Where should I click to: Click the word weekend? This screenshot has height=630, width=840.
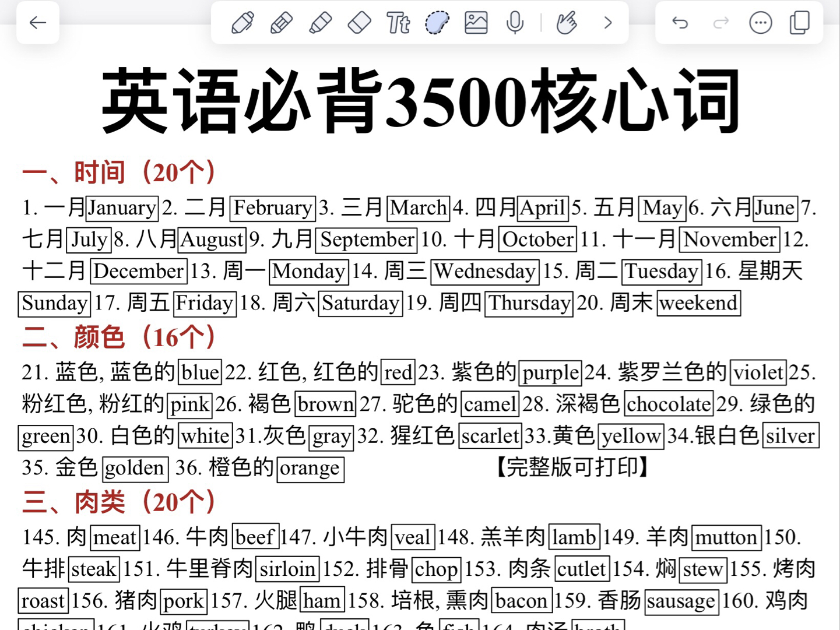click(x=698, y=304)
